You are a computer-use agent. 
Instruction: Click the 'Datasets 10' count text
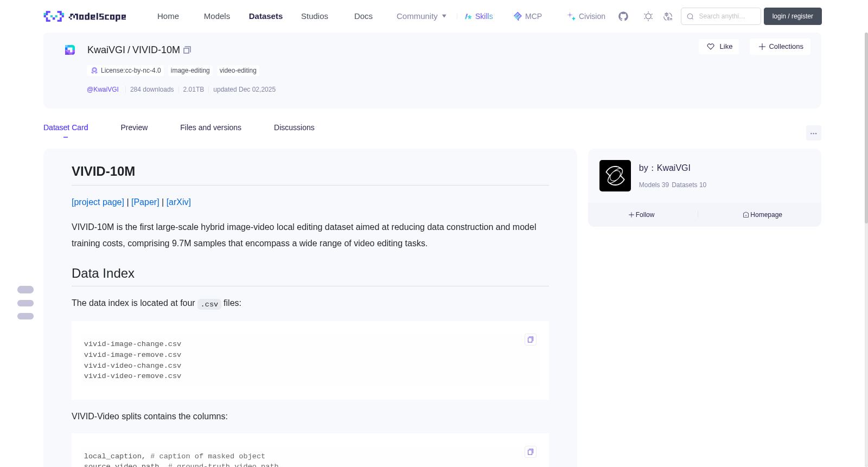[x=689, y=185]
